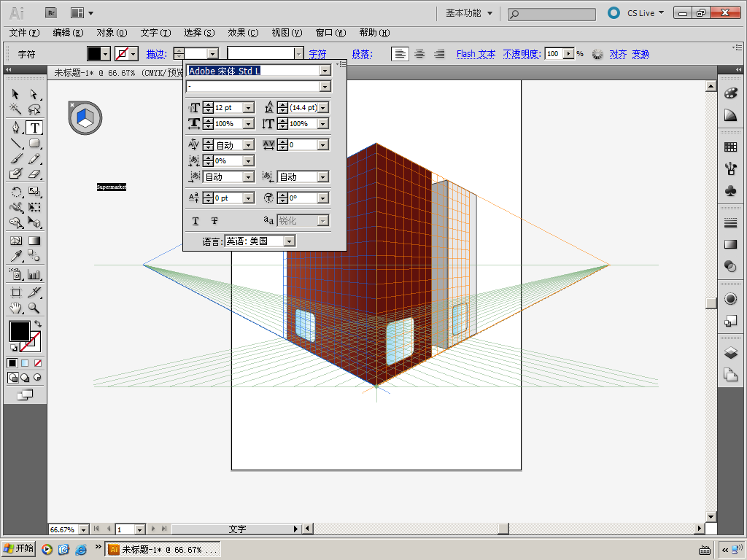The width and height of the screenshot is (747, 560).
Task: Pick the Eyedropper tool
Action: pos(15,256)
